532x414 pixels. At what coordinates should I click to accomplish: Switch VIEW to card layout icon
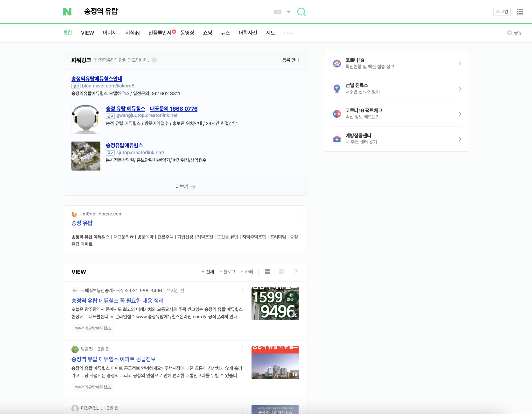tap(267, 271)
